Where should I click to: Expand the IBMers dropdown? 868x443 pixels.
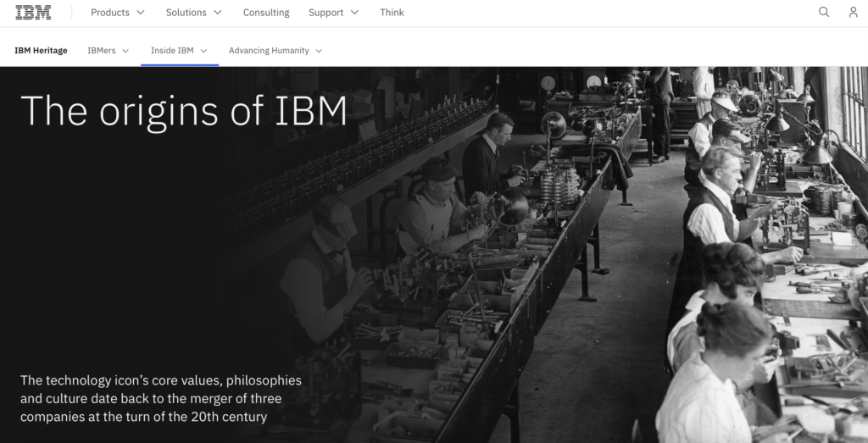108,50
